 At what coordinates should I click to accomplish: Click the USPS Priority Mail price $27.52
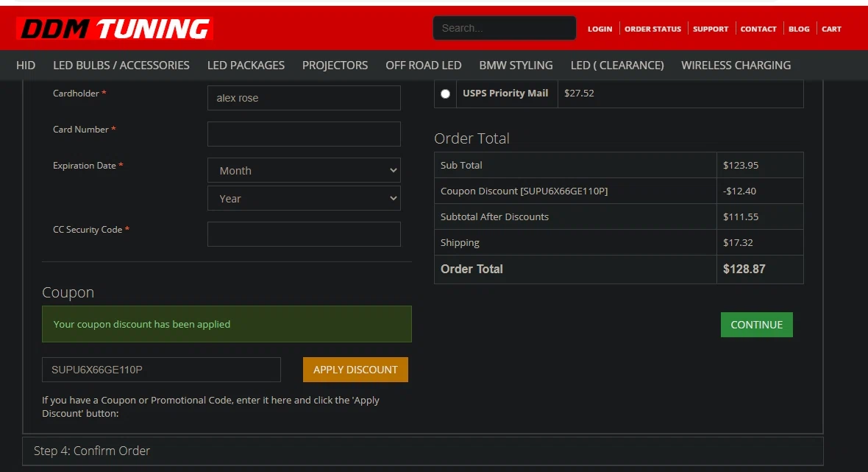click(x=579, y=93)
